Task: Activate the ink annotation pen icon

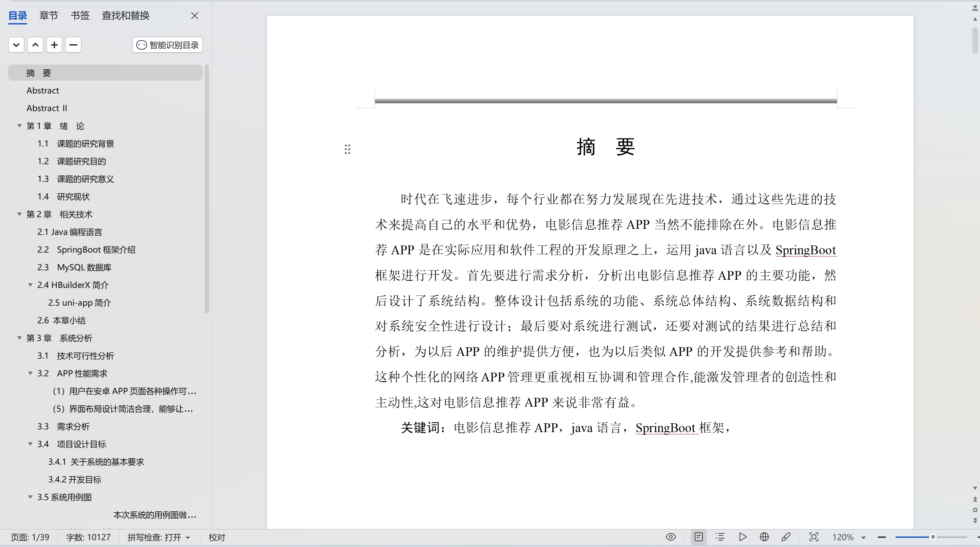Action: point(786,537)
